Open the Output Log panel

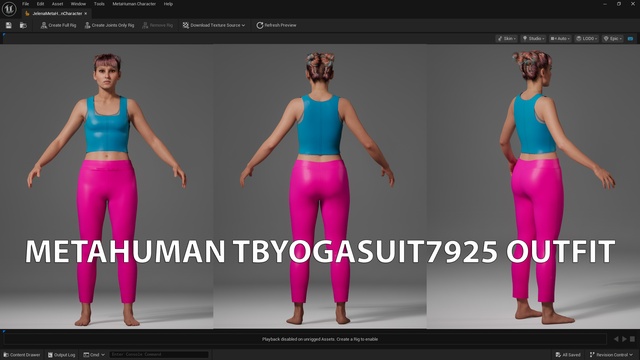[61, 355]
